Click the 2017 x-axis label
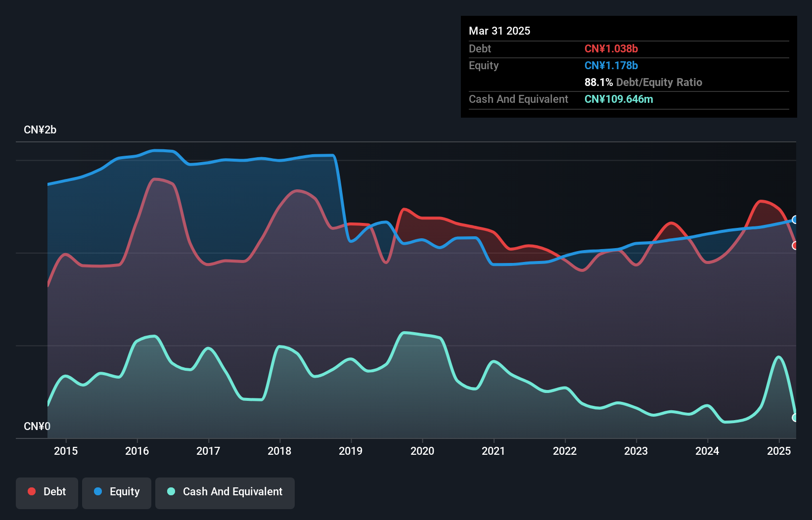Viewport: 812px width, 520px height. pyautogui.click(x=208, y=451)
